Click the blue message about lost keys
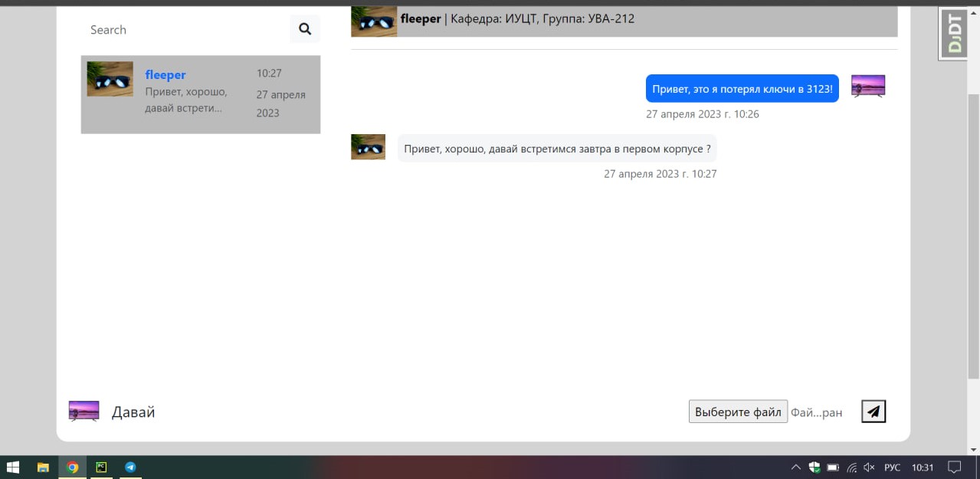Viewport: 980px width, 479px height. pos(742,89)
